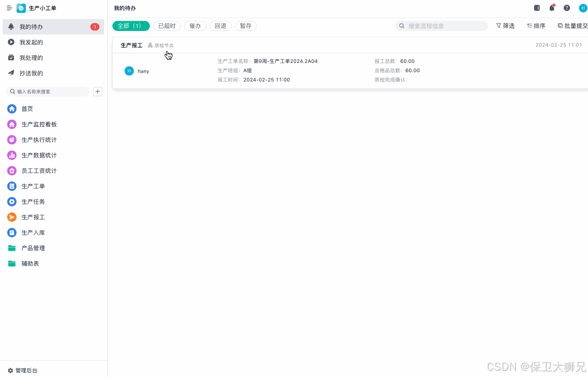Select the 已超时 filter tab
Screen dimensions: 588x377
(167, 26)
